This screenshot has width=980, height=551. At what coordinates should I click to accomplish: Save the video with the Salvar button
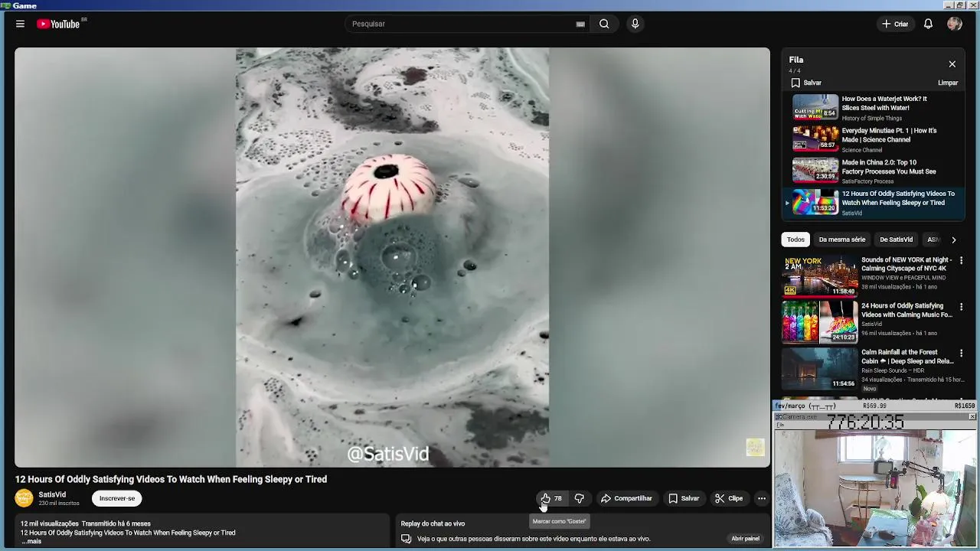(684, 498)
